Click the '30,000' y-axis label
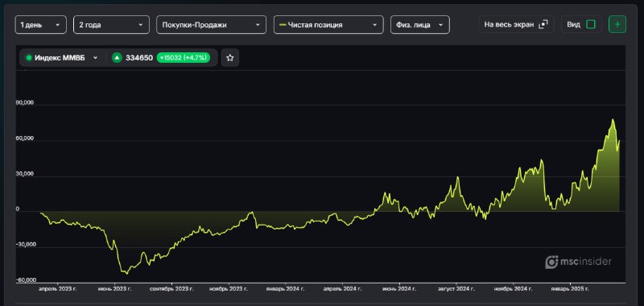Viewport: 644px width, 306px height. pyautogui.click(x=25, y=174)
